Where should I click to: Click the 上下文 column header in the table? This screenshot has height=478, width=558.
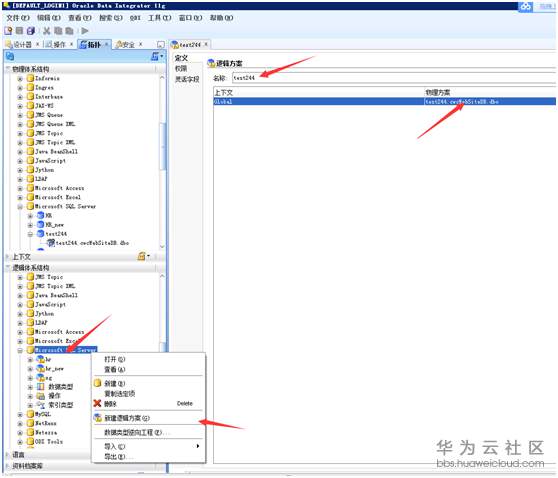[319, 93]
